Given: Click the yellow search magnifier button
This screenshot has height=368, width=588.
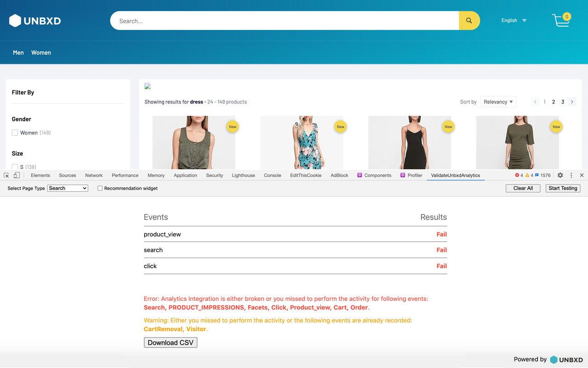Looking at the screenshot, I should [x=469, y=21].
